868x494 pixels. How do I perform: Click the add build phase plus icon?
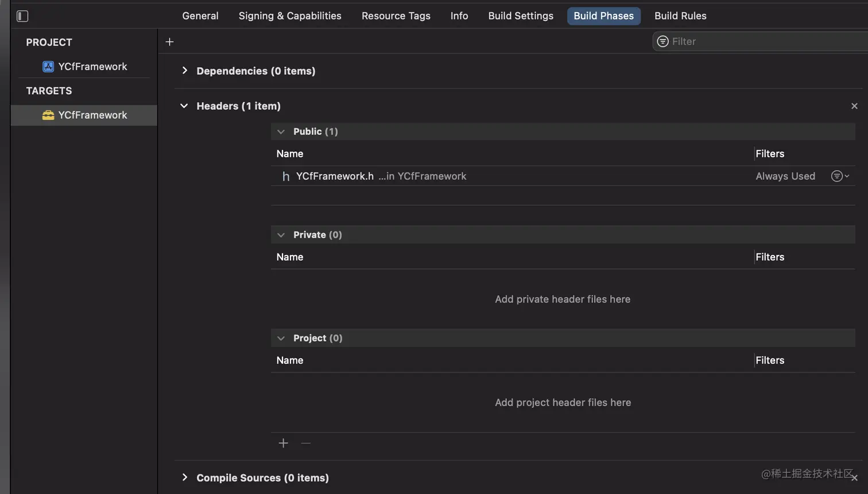[x=169, y=42]
